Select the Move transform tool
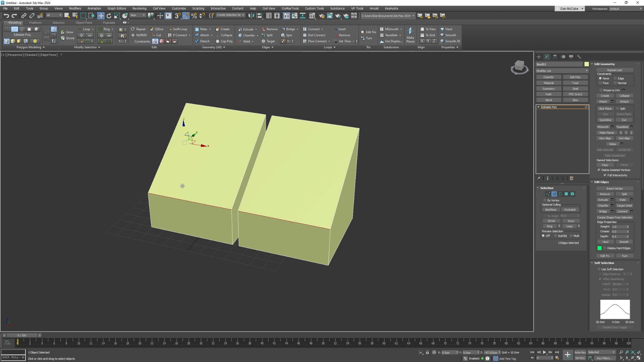Viewport: 644px width, 362px height. [101, 16]
